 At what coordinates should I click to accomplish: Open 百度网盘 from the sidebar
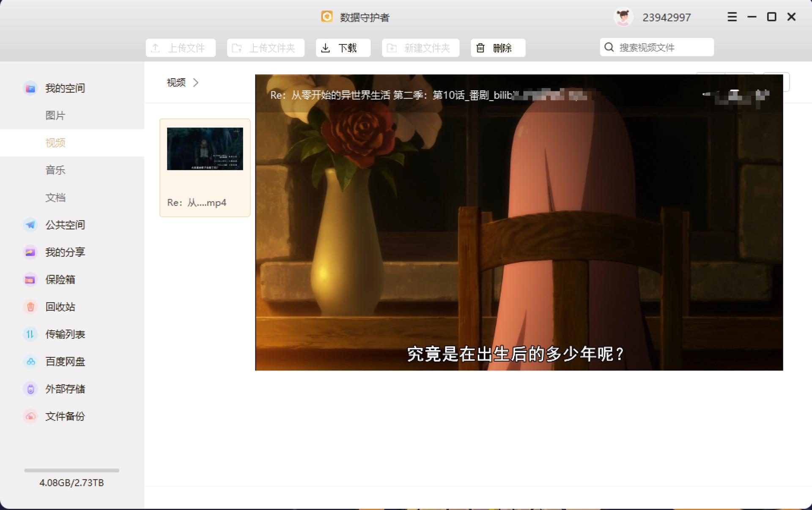coord(65,362)
